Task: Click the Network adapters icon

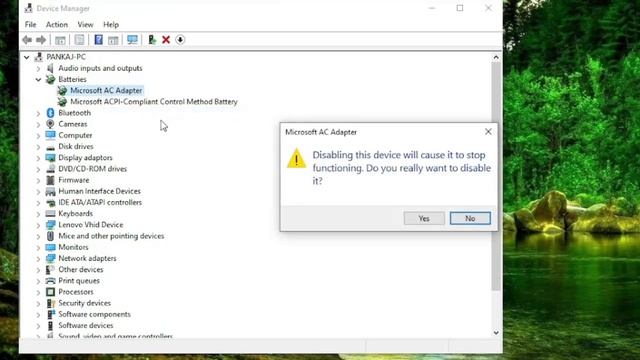Action: tap(50, 258)
